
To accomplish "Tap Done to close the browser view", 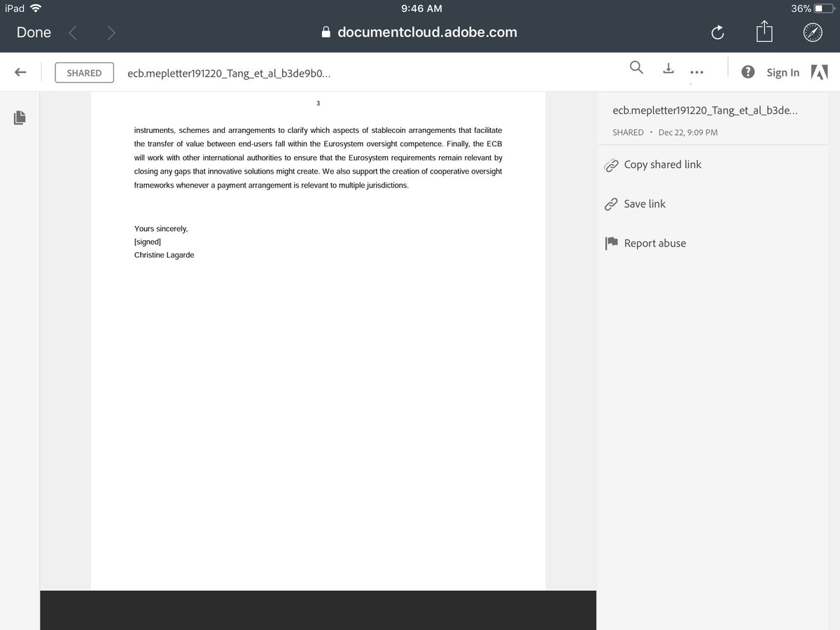I will tap(34, 32).
